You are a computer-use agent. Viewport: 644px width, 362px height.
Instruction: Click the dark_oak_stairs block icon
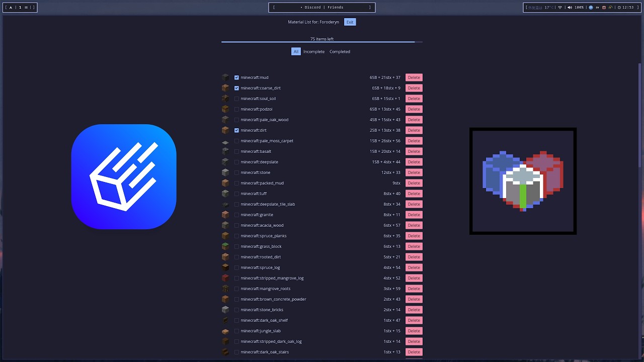225,352
